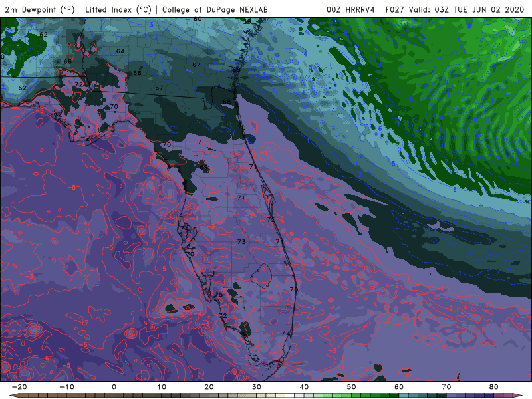The width and height of the screenshot is (532, 399).
Task: Click the "80" color scale label
Action: pos(494,387)
